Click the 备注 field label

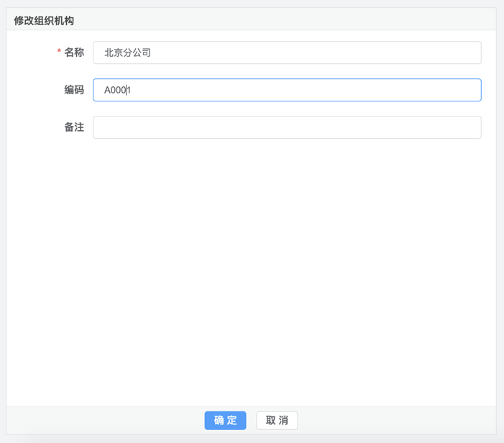[74, 127]
